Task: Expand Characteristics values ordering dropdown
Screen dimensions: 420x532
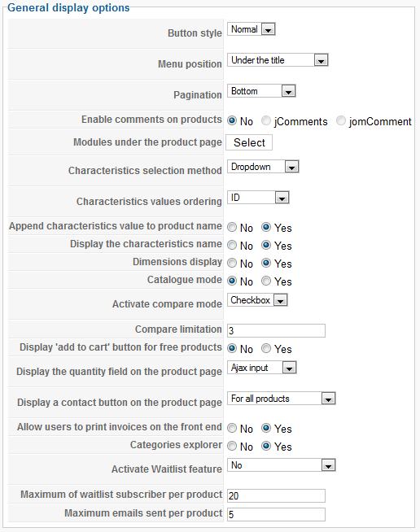Action: click(x=258, y=198)
